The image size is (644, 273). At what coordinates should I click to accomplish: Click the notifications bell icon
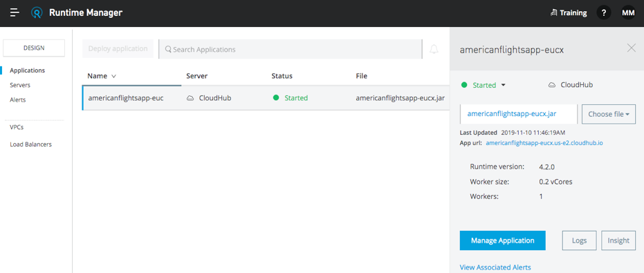(434, 49)
